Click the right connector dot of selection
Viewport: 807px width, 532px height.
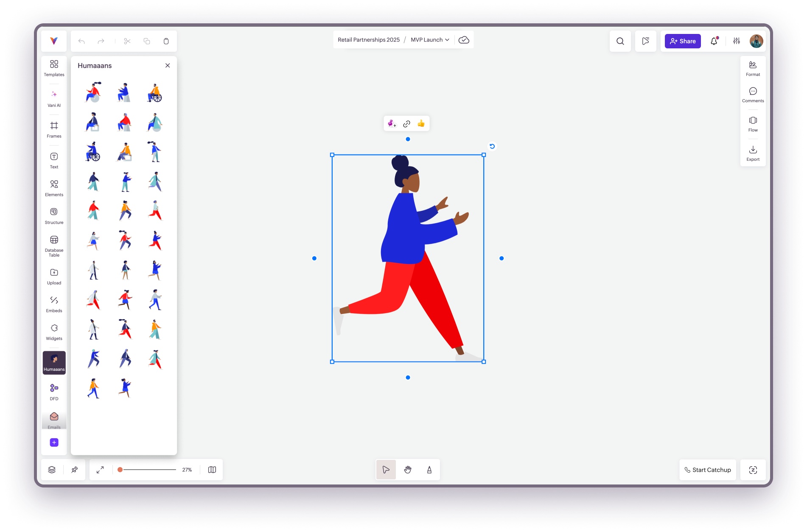[502, 258]
